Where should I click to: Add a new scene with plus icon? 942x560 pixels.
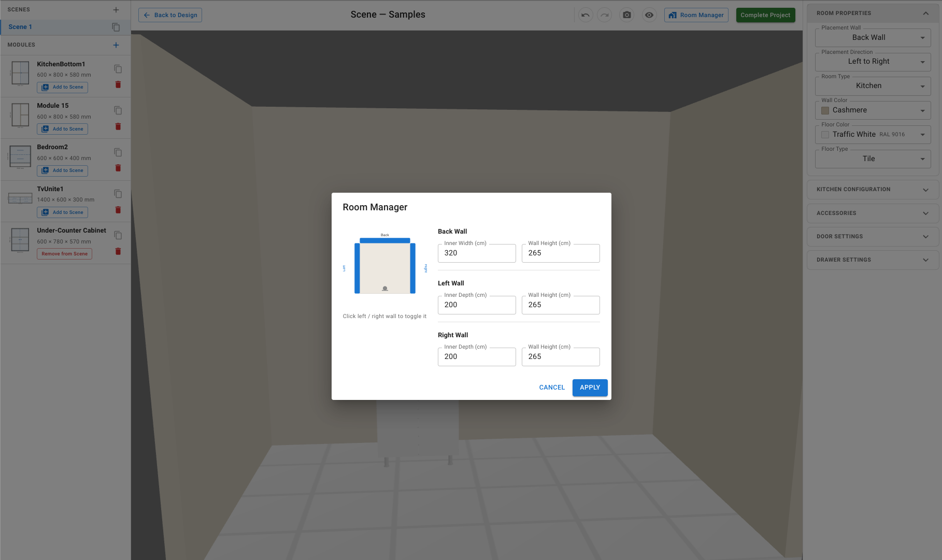tap(116, 10)
